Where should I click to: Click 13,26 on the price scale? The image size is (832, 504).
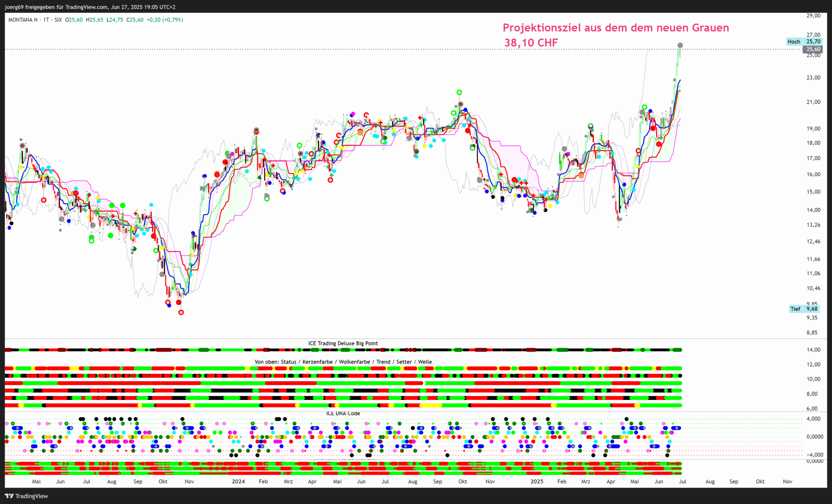[x=813, y=225]
